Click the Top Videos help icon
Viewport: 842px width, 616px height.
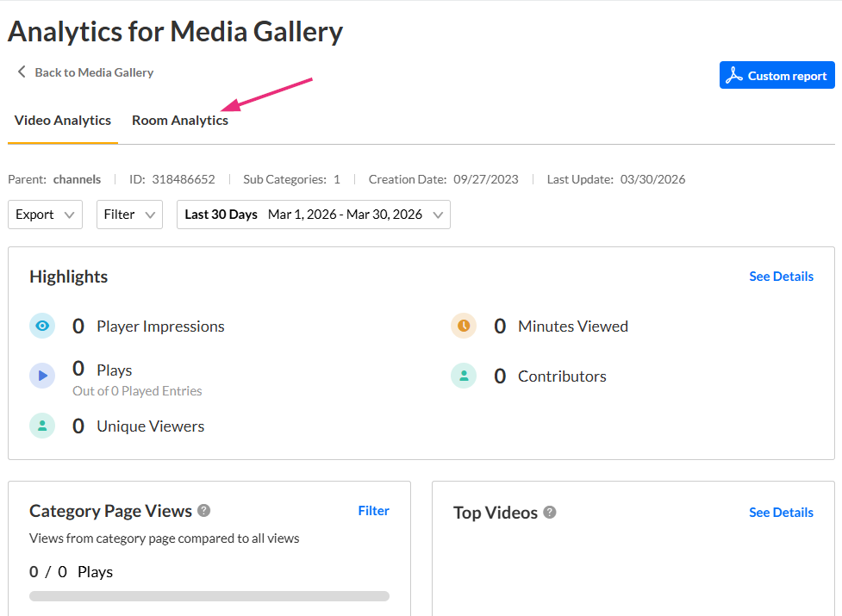click(550, 513)
